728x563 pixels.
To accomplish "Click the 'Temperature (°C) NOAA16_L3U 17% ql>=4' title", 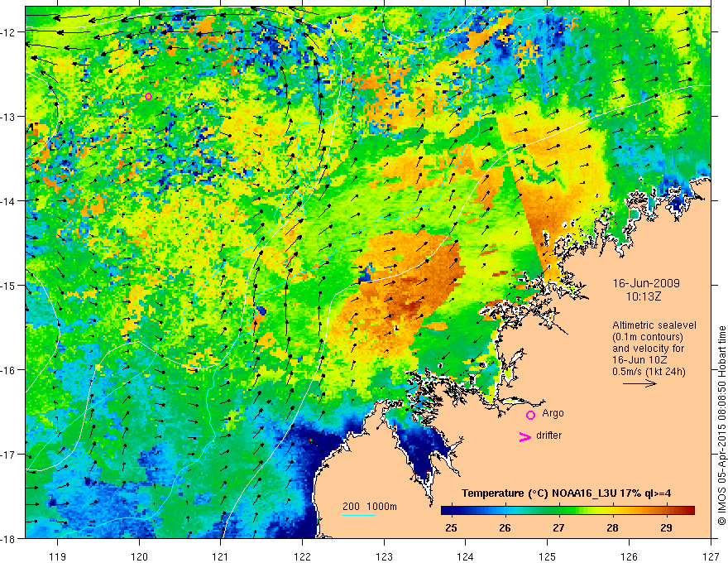I will [x=566, y=493].
